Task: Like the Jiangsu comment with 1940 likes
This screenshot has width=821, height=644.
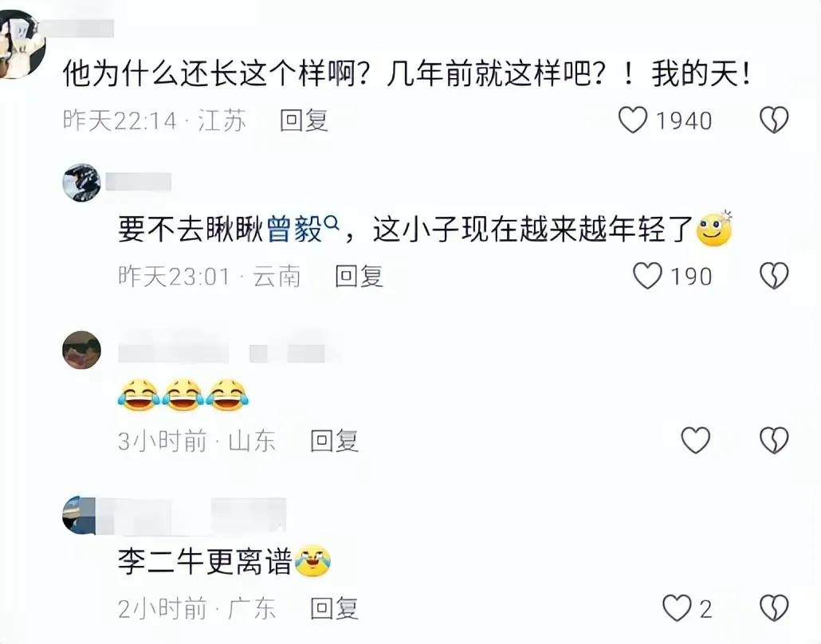Action: [x=633, y=120]
